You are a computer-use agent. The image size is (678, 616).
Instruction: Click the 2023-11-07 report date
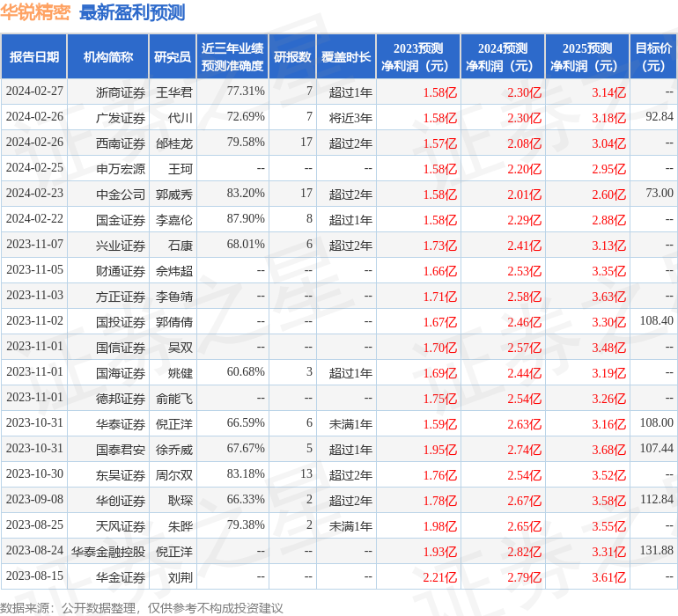click(34, 245)
